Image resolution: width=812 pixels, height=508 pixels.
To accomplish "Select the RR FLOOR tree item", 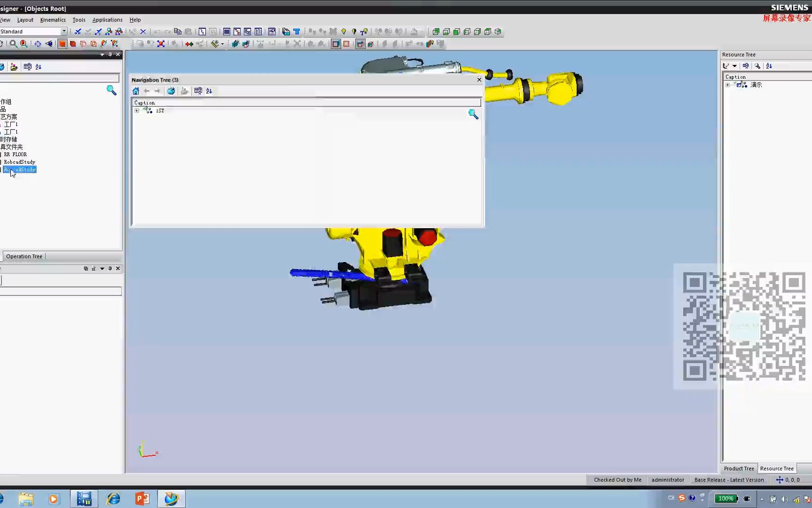I will pos(16,154).
